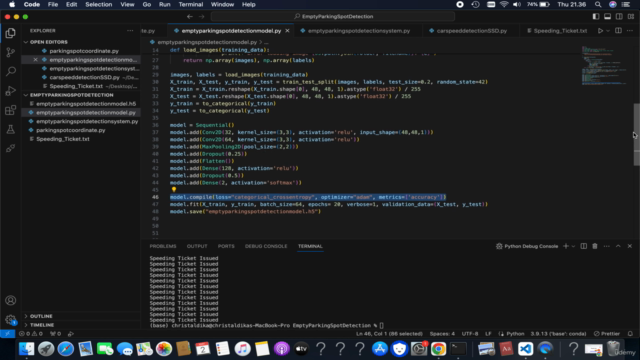
Task: Click Prettier status bar item
Action: point(607,333)
